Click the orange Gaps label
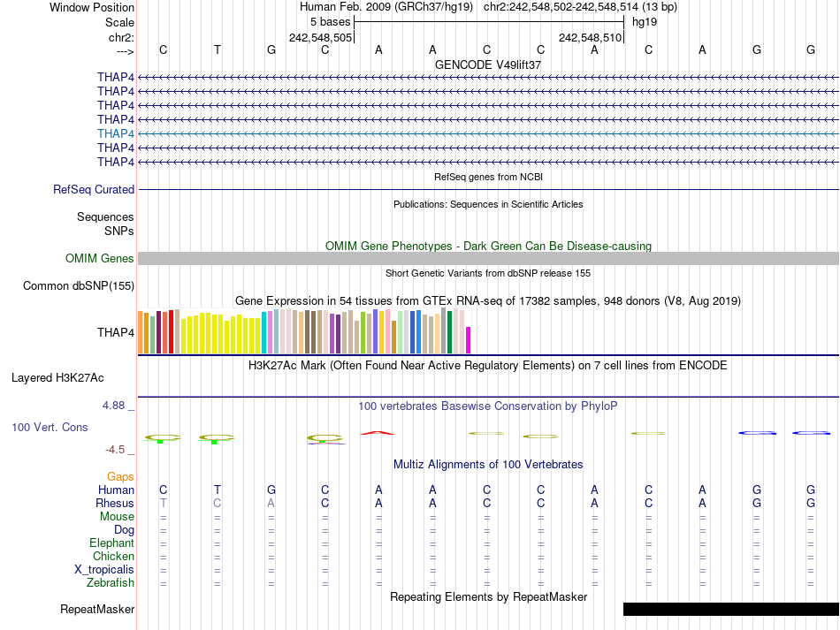Image resolution: width=840 pixels, height=630 pixels. pyautogui.click(x=120, y=477)
